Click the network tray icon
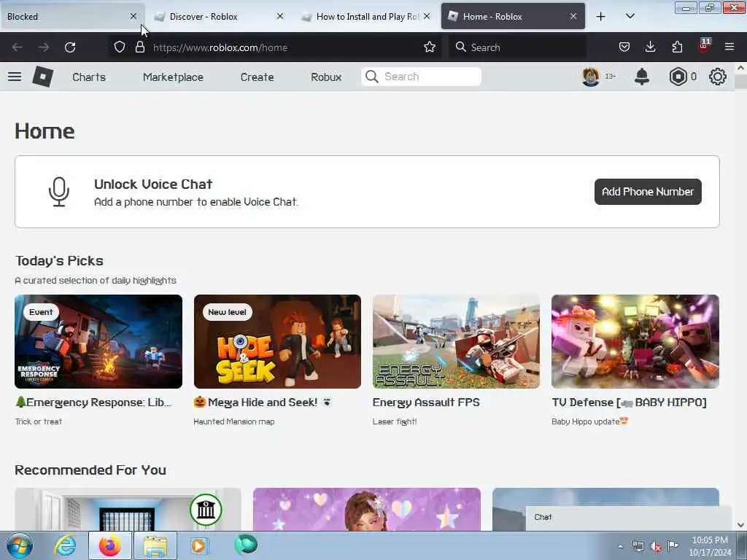Viewport: 747px width, 560px height. coord(638,547)
